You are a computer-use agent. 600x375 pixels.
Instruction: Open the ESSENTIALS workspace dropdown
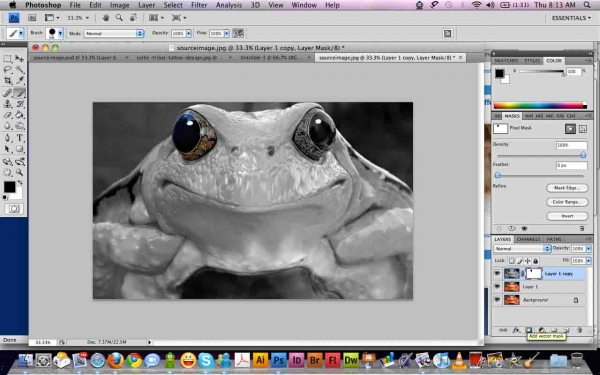571,18
